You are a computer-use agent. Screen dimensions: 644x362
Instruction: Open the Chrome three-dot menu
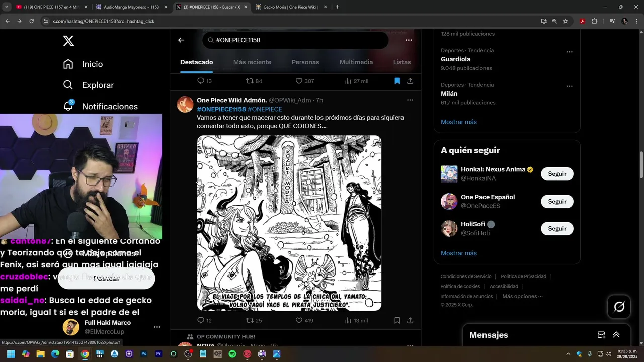637,21
